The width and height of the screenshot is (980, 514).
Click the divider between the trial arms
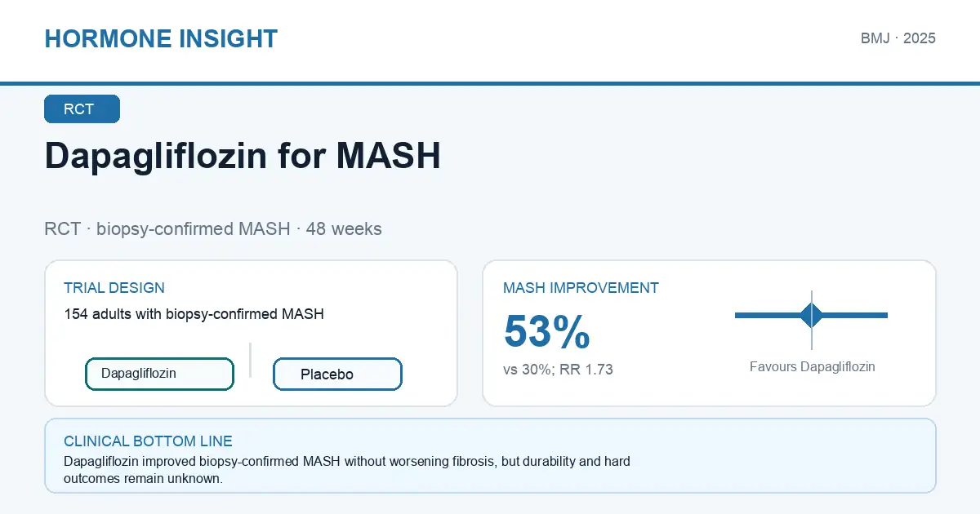[x=250, y=360]
